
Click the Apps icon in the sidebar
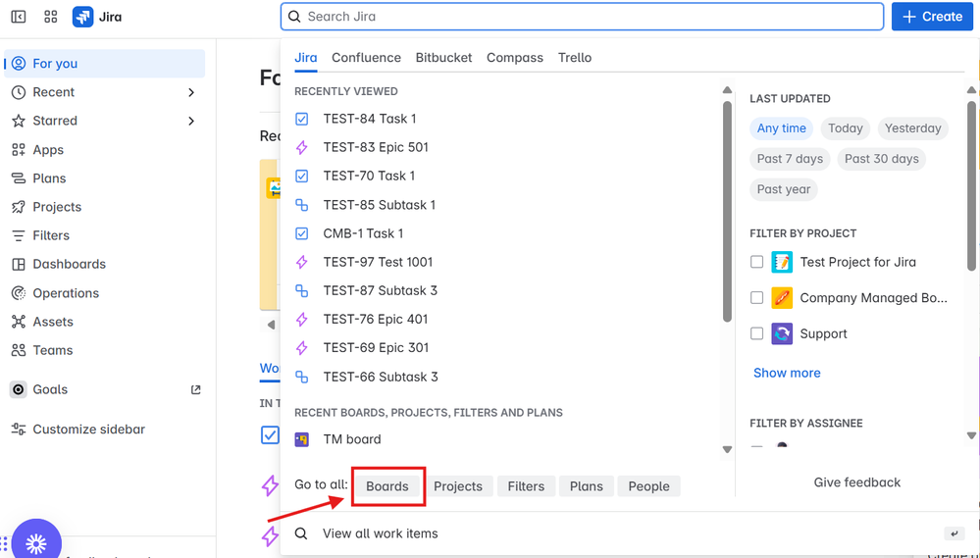click(x=19, y=150)
